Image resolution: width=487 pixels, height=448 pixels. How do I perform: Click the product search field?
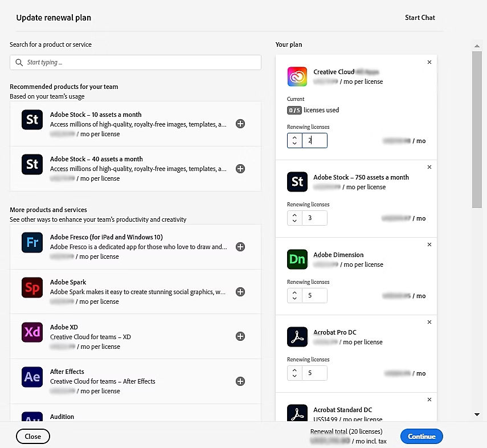click(x=136, y=63)
